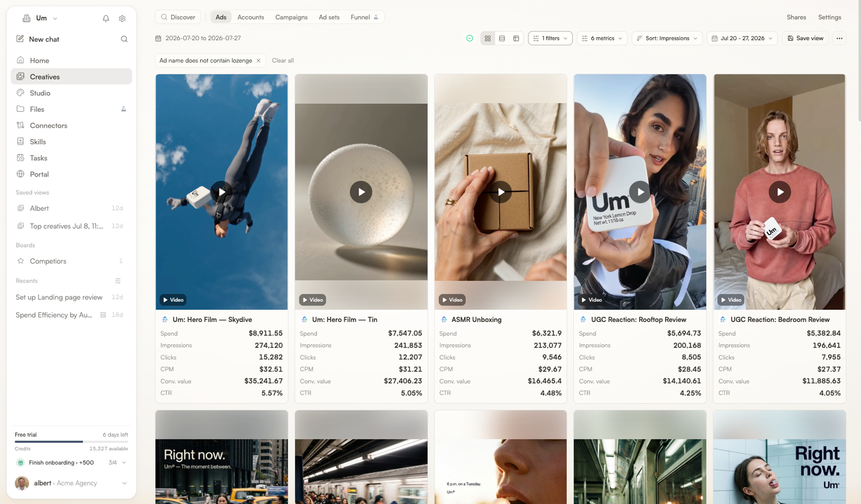The height and width of the screenshot is (504, 861).
Task: Click the Skills icon in sidebar
Action: (20, 141)
